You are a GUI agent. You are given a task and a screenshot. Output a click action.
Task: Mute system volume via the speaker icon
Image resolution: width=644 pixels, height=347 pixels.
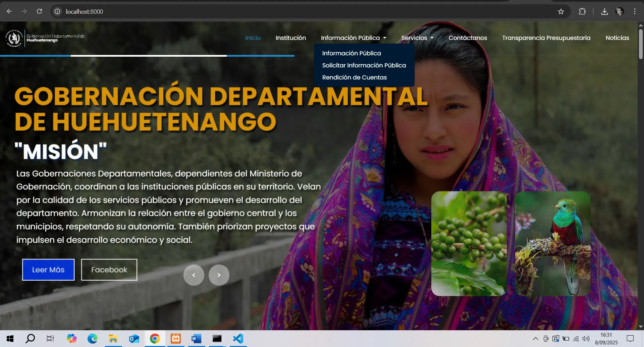tap(586, 338)
